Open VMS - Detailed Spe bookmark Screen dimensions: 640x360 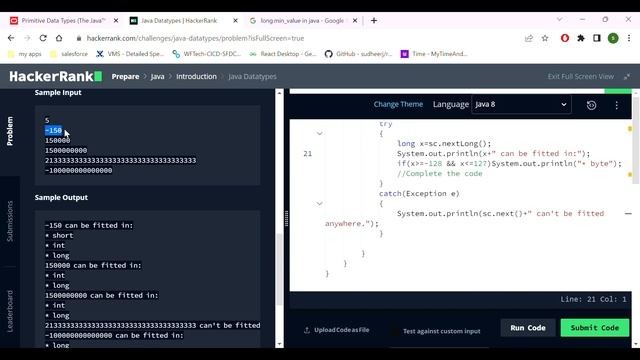point(130,54)
